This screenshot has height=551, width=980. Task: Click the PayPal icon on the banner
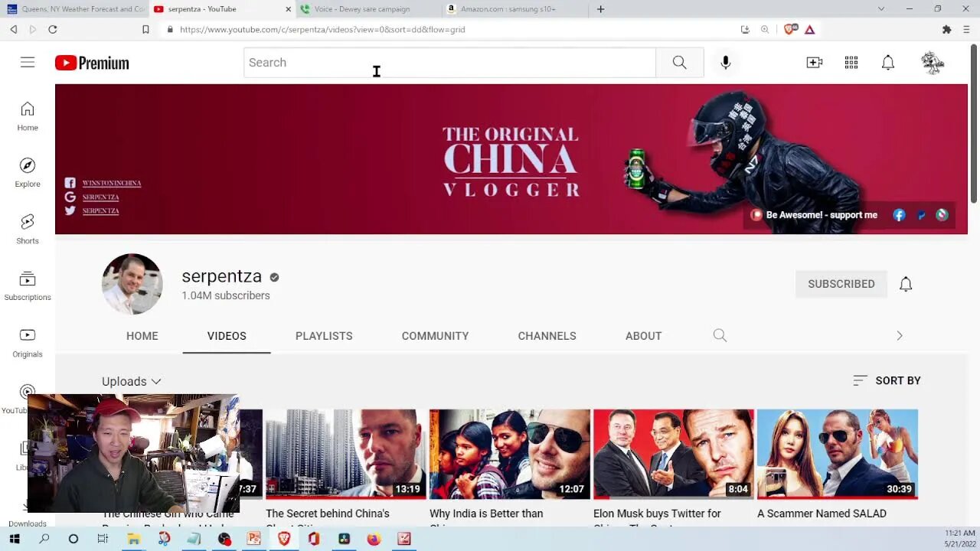pyautogui.click(x=921, y=215)
